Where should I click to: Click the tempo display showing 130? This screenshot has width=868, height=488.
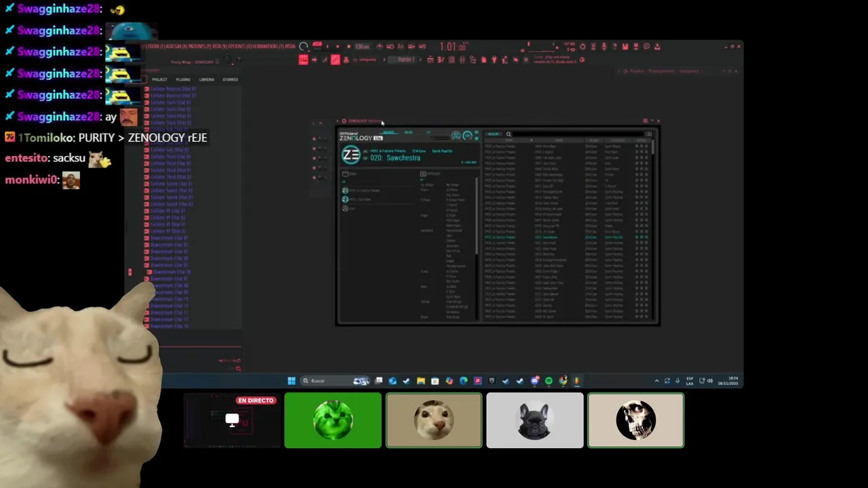coord(363,46)
